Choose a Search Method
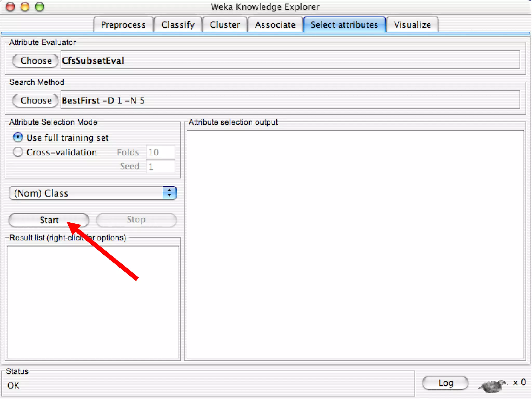Image resolution: width=532 pixels, height=399 pixels. pyautogui.click(x=36, y=101)
